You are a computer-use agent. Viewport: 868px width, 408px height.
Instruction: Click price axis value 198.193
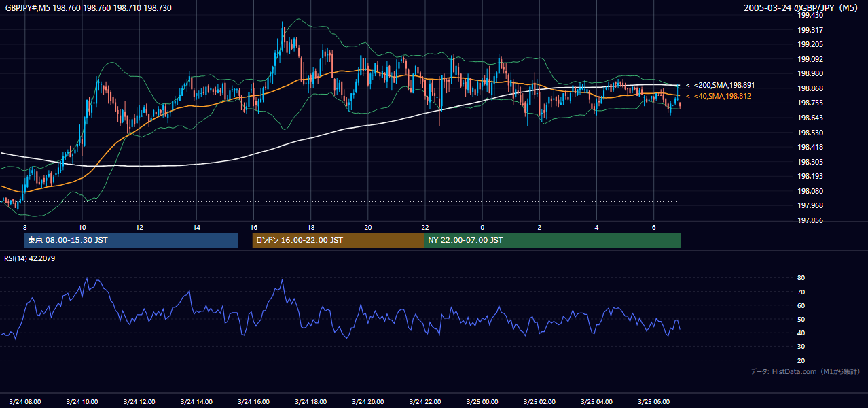(810, 176)
